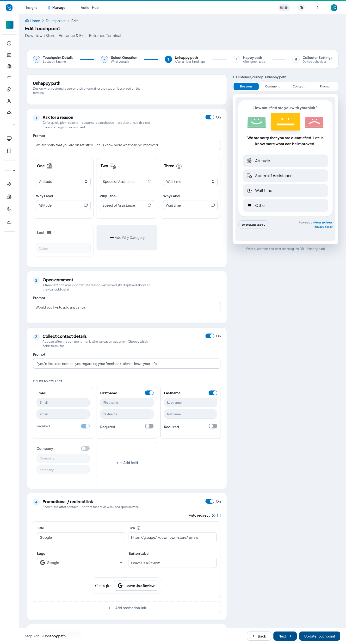
Task: Click the download icon in sidebar
Action: pos(9,222)
